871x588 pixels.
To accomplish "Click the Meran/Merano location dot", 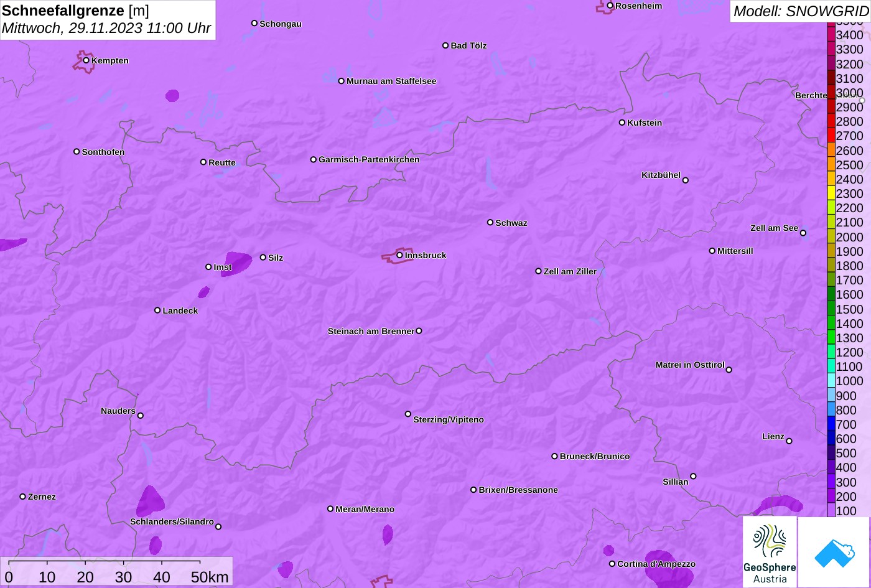I will tap(330, 509).
